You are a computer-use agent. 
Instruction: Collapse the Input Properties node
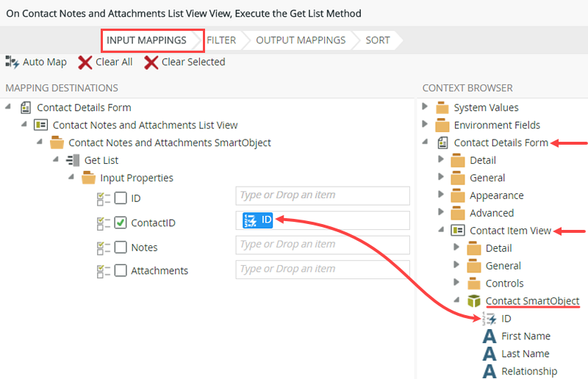(71, 178)
